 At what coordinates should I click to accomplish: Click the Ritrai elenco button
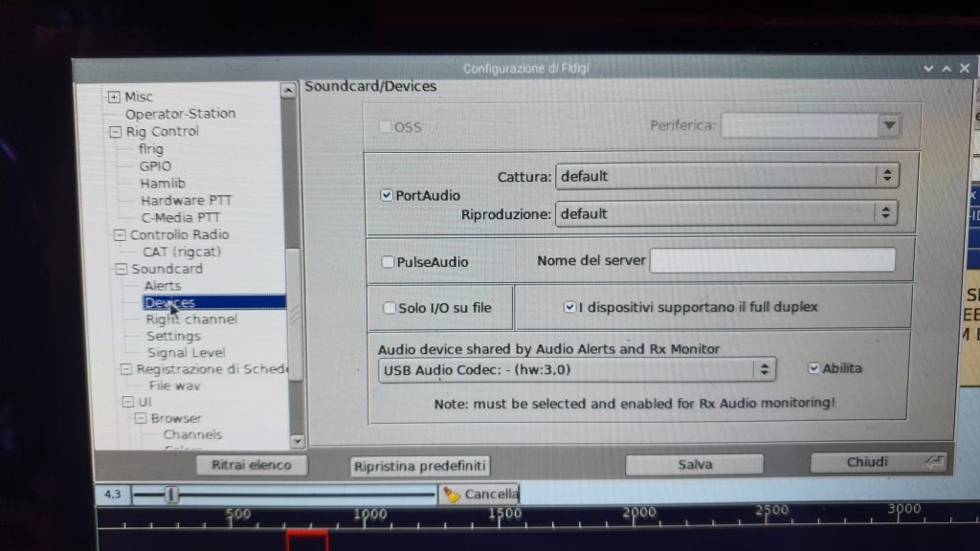pyautogui.click(x=252, y=465)
